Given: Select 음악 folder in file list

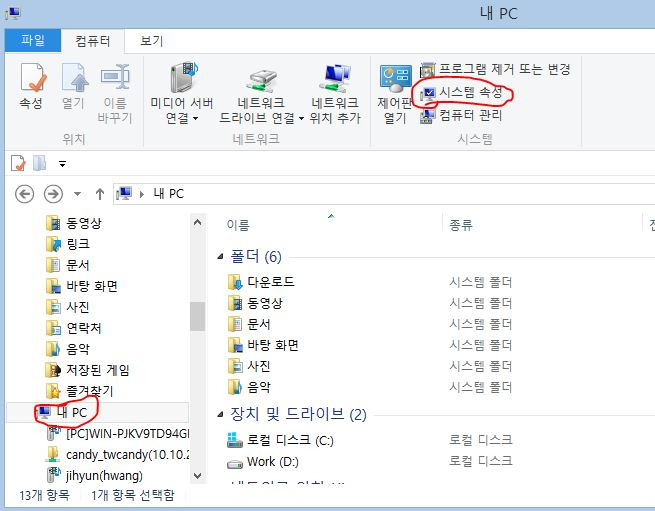Looking at the screenshot, I should 249,387.
